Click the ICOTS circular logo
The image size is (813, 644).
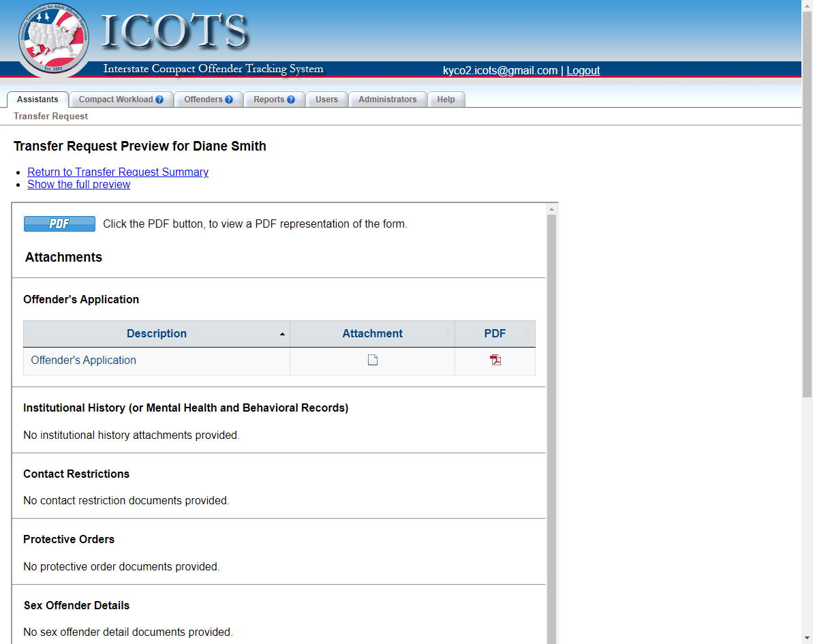pyautogui.click(x=53, y=39)
